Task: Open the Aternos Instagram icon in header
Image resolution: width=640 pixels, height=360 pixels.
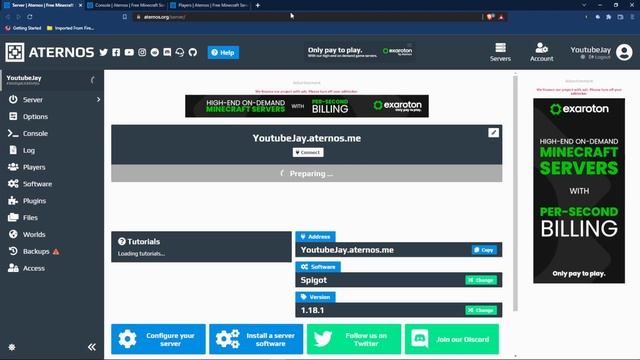Action: pyautogui.click(x=142, y=52)
